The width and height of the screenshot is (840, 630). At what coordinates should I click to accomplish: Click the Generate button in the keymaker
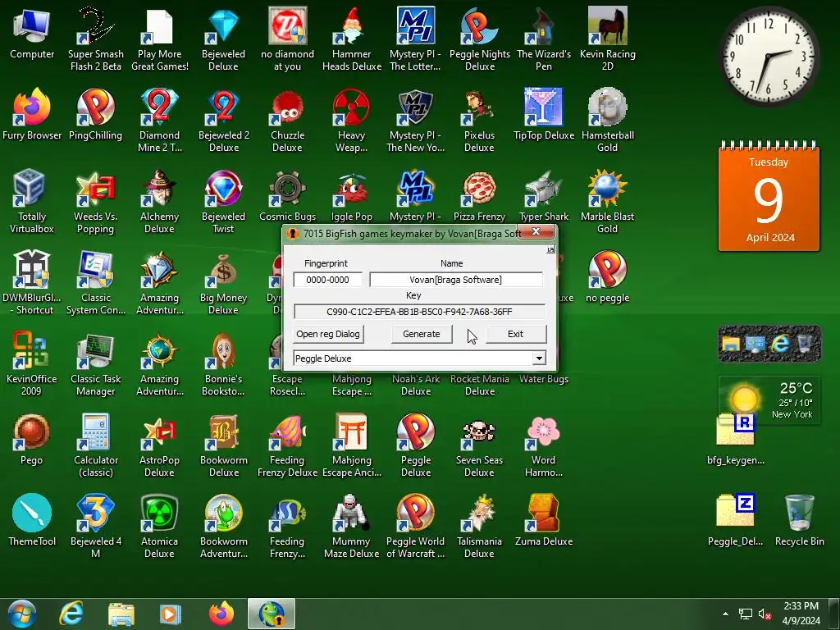click(x=421, y=334)
